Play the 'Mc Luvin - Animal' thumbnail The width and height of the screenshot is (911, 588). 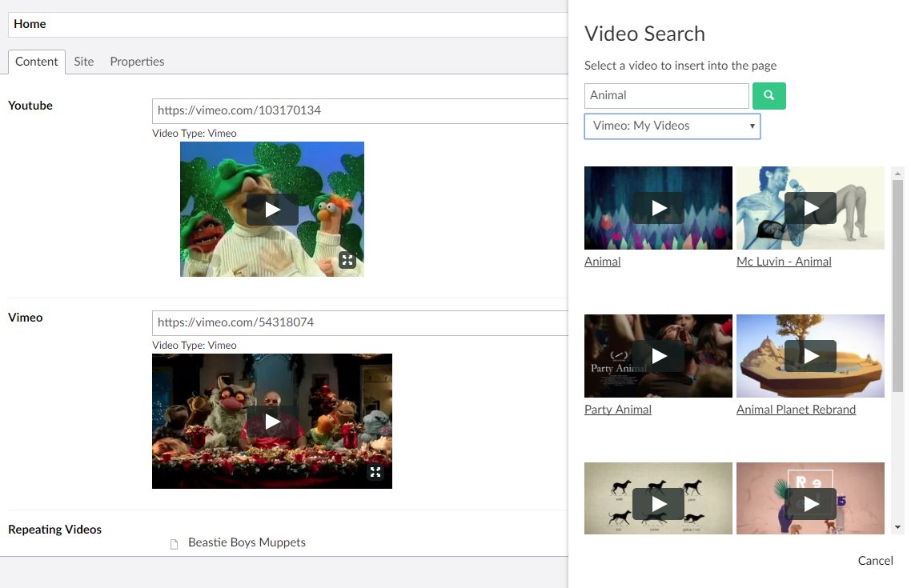point(810,208)
